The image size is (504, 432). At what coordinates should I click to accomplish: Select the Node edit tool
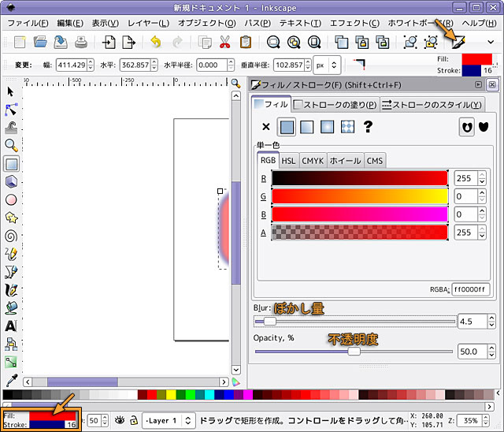pyautogui.click(x=11, y=109)
